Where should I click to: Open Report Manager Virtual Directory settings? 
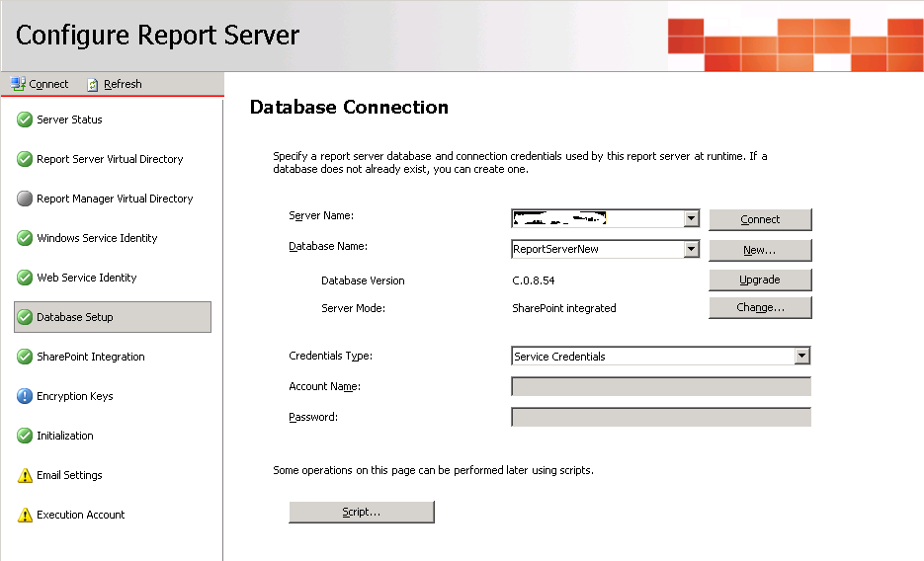tap(115, 199)
